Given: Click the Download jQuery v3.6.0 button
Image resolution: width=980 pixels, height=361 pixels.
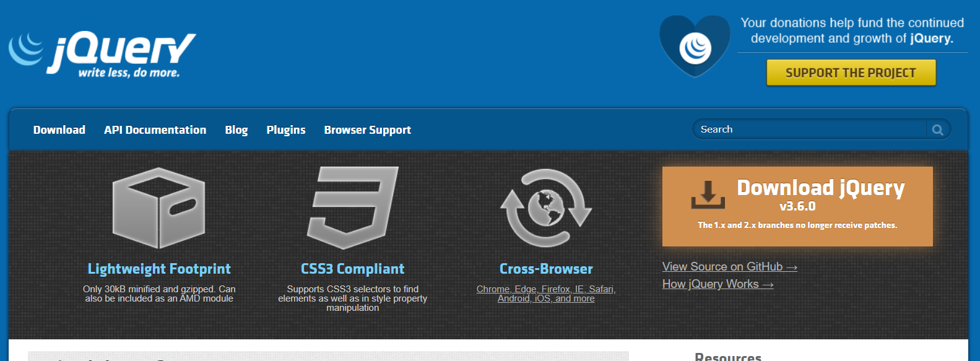Looking at the screenshot, I should point(797,206).
